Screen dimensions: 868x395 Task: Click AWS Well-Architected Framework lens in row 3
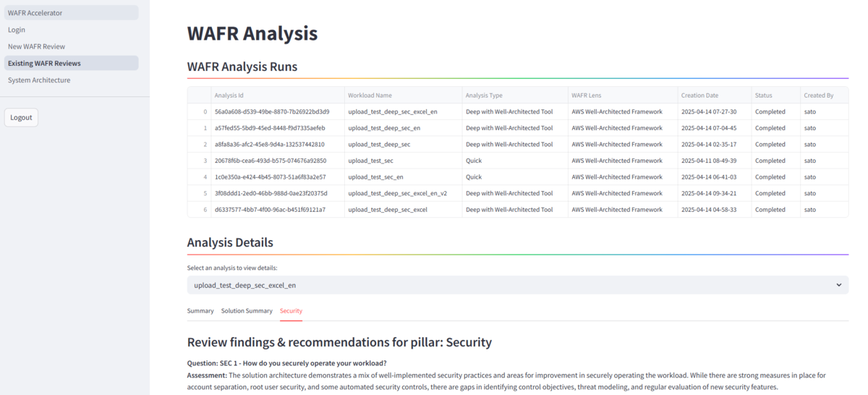(623, 161)
